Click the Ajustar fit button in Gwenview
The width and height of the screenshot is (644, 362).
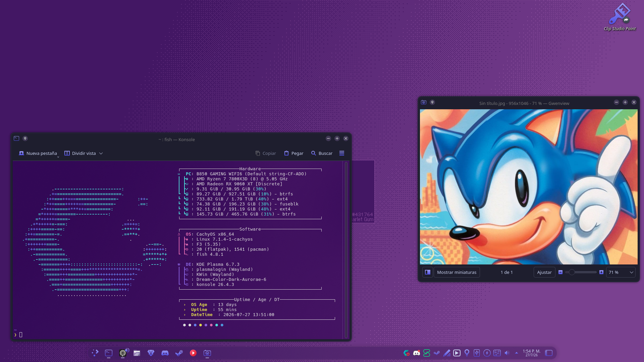[x=544, y=272]
